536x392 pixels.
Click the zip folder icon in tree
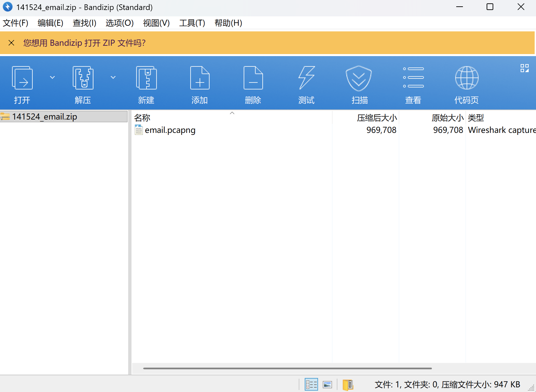click(x=5, y=117)
